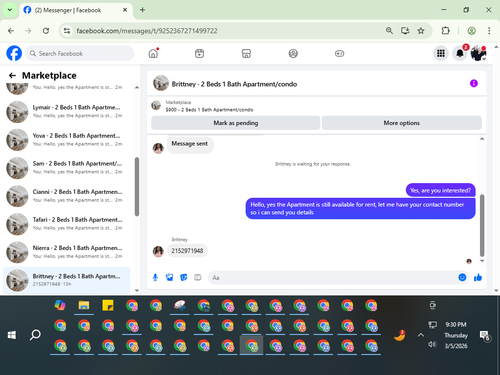Click the install app icon in address bar
The image size is (500, 375).
pyautogui.click(x=405, y=31)
